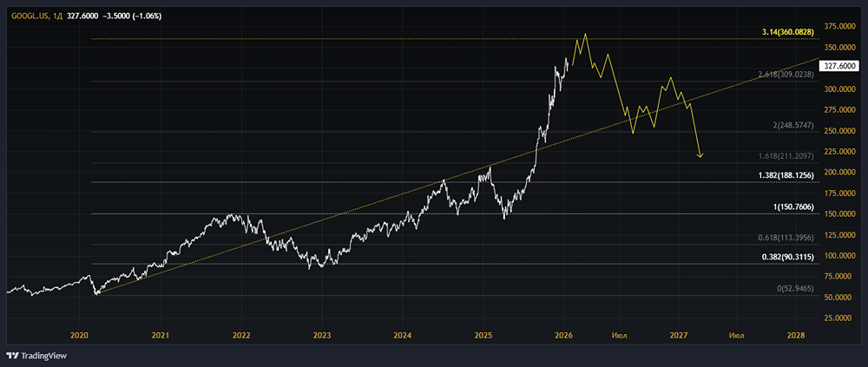
Task: Click the 2025 label on time axis
Action: point(483,336)
